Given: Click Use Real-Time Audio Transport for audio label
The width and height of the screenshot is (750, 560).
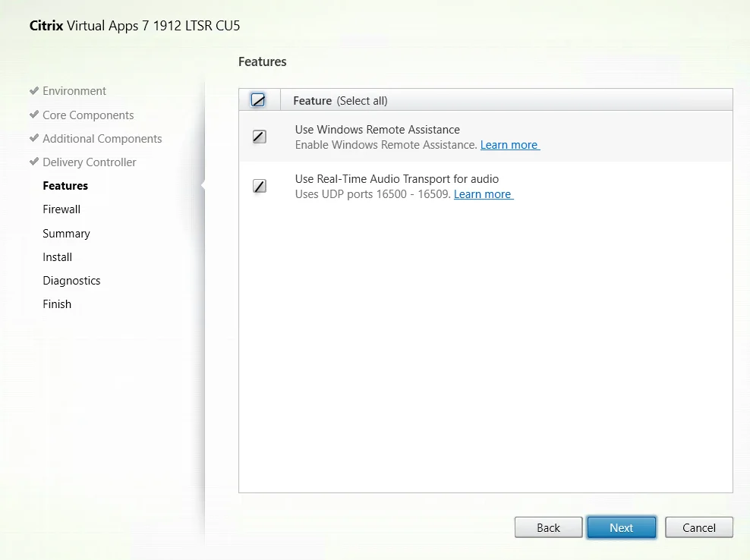Looking at the screenshot, I should (x=397, y=179).
